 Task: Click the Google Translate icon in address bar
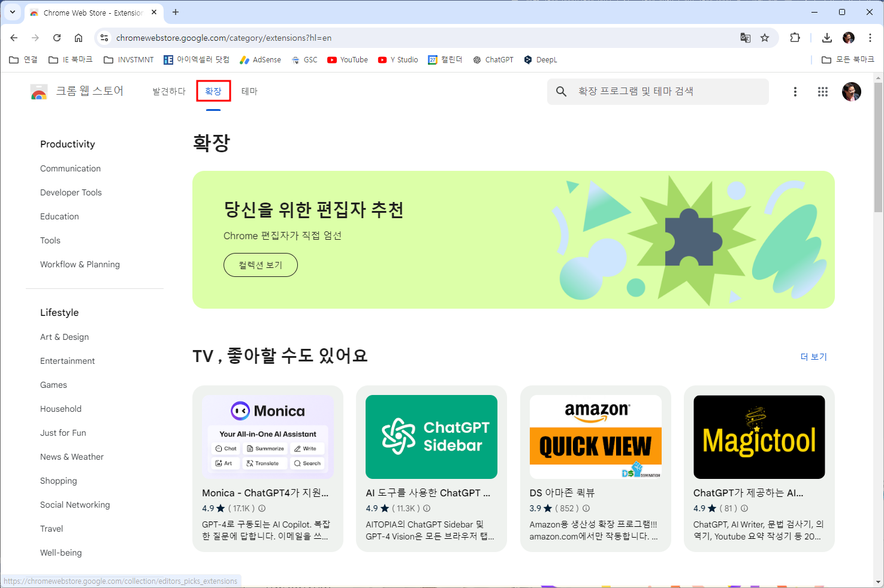pyautogui.click(x=746, y=38)
